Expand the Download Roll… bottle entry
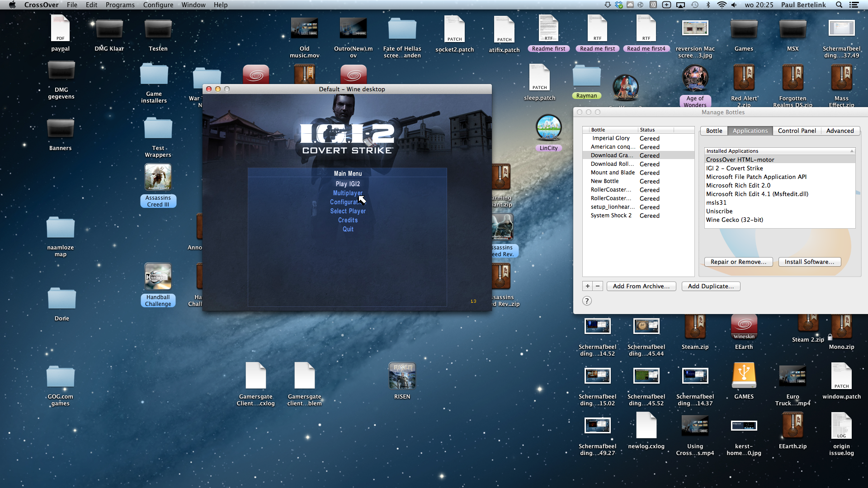This screenshot has height=488, width=868. click(x=612, y=163)
